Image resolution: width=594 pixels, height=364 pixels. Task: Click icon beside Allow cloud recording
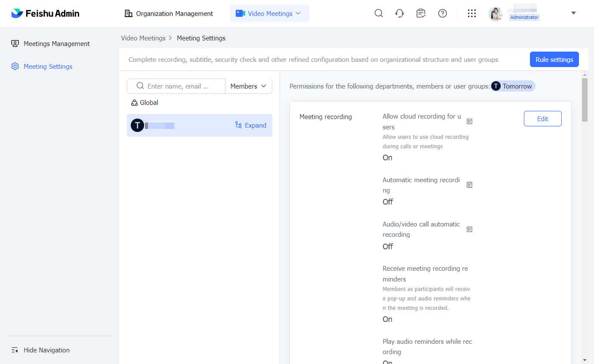[470, 122]
